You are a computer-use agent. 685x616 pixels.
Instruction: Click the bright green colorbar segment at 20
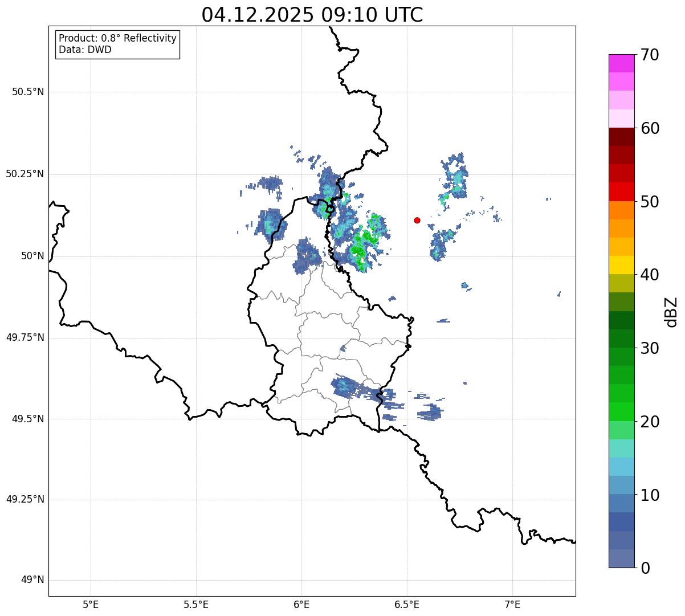pyautogui.click(x=621, y=412)
